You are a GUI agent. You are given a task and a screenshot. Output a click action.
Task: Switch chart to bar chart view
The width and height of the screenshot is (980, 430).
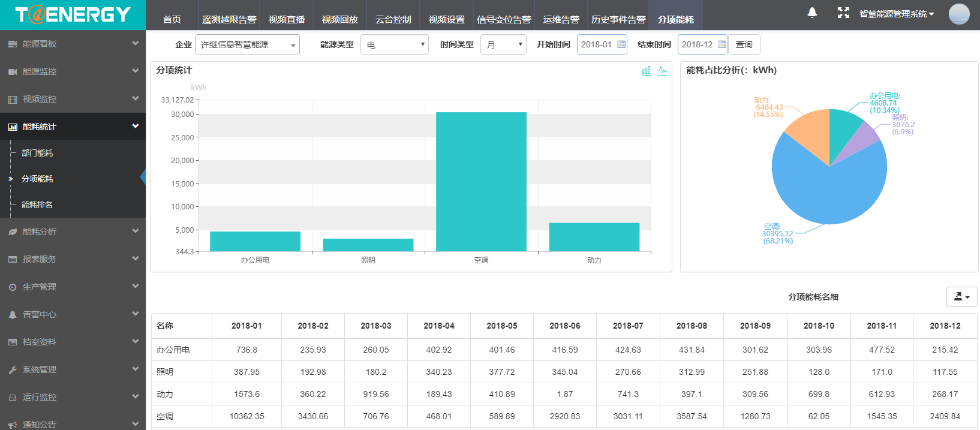646,70
